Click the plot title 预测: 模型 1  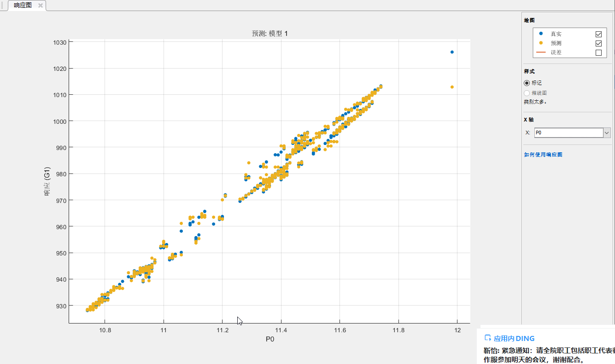click(x=269, y=34)
